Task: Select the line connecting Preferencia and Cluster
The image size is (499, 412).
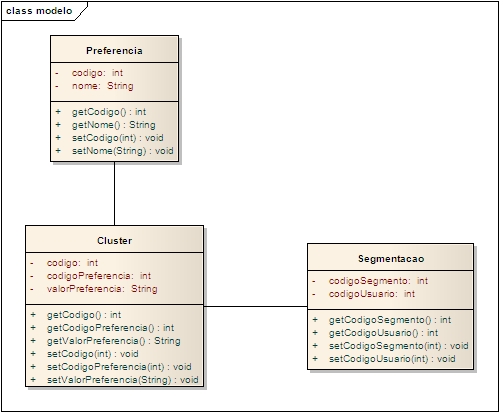Action: tap(114, 194)
